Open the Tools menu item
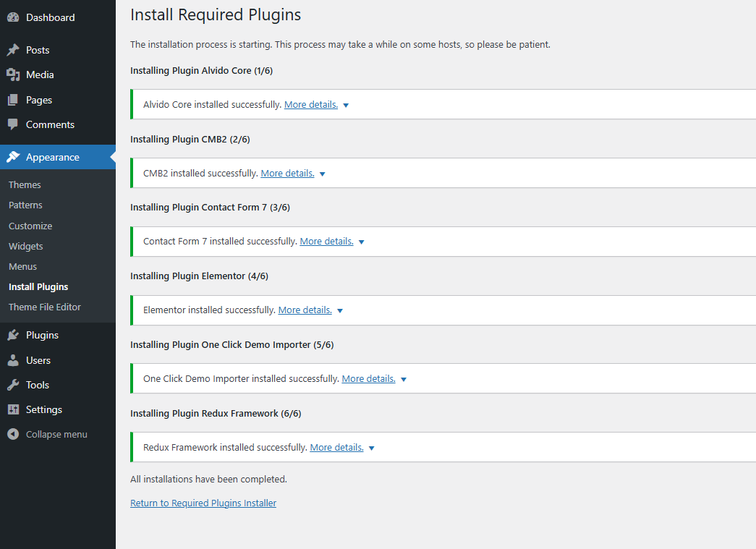Image resolution: width=756 pixels, height=549 pixels. pos(58,385)
